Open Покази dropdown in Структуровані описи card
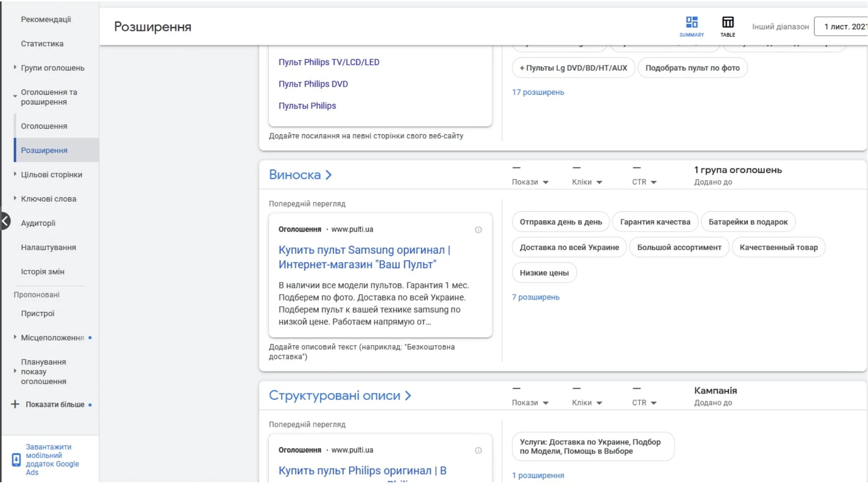The height and width of the screenshot is (489, 868). 531,403
